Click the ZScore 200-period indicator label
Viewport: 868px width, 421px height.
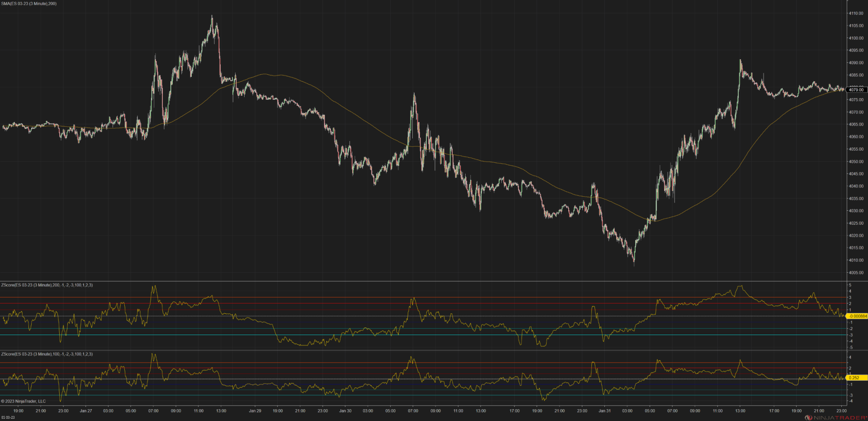click(47, 285)
